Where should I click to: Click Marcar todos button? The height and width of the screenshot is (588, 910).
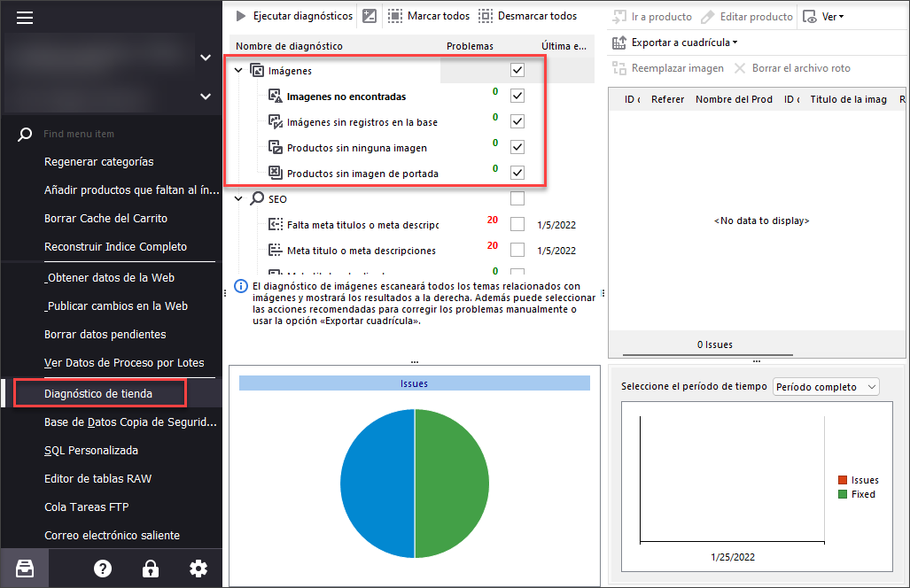(429, 16)
